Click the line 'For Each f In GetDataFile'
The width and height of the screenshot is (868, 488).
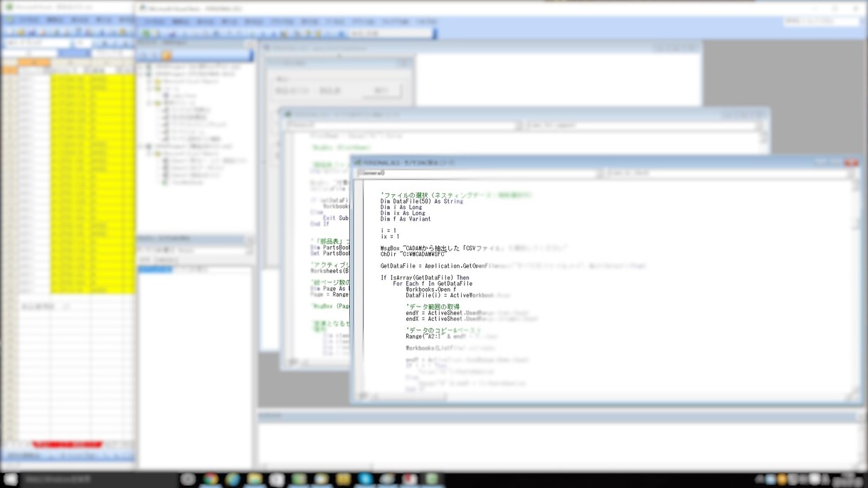click(433, 283)
